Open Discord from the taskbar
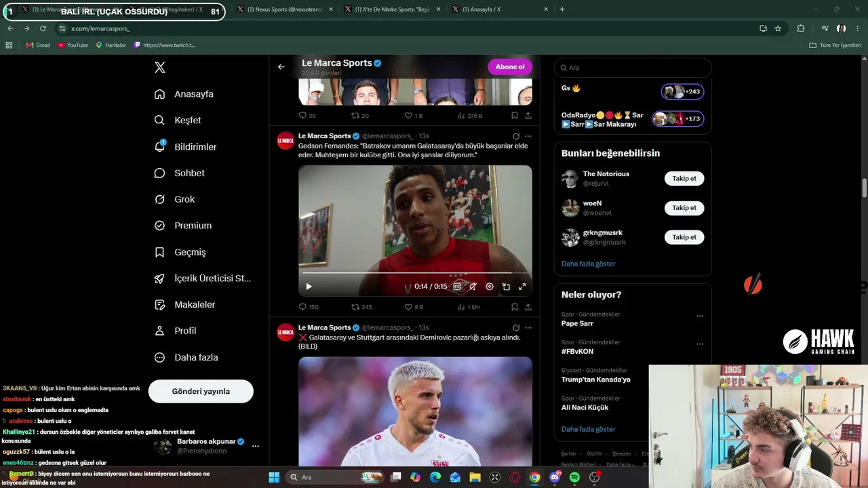 [x=555, y=477]
